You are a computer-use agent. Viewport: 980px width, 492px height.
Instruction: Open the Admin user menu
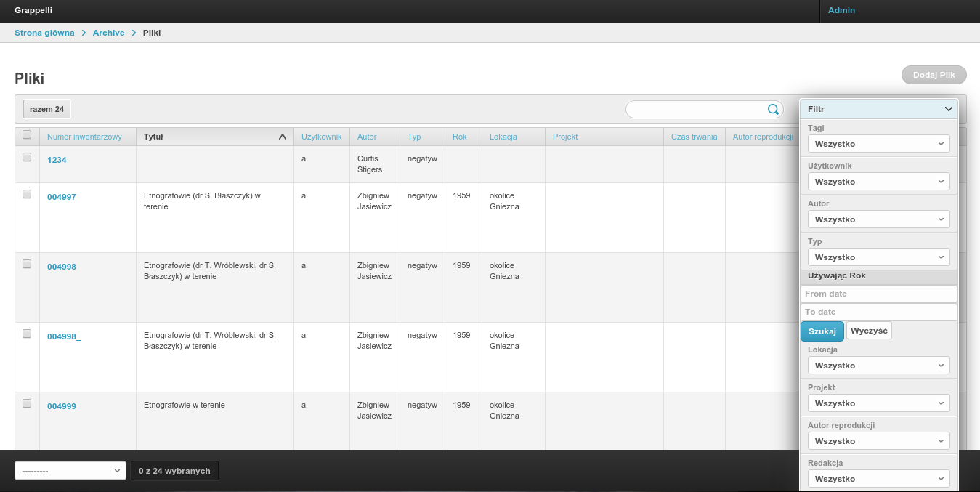coord(841,10)
